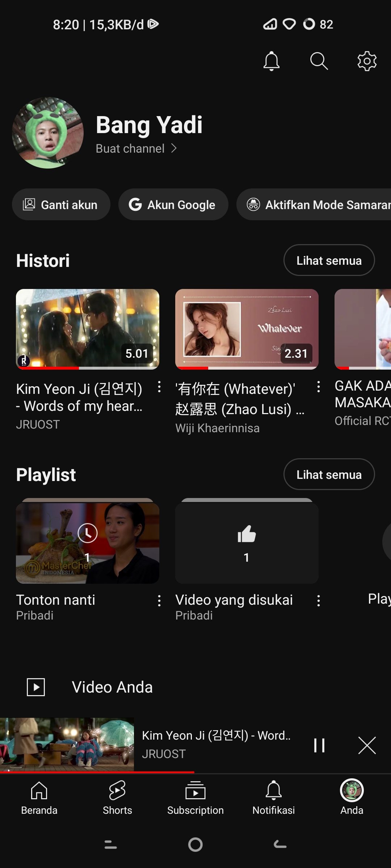Image resolution: width=391 pixels, height=868 pixels.
Task: Tap the Video Anda play icon
Action: [36, 687]
